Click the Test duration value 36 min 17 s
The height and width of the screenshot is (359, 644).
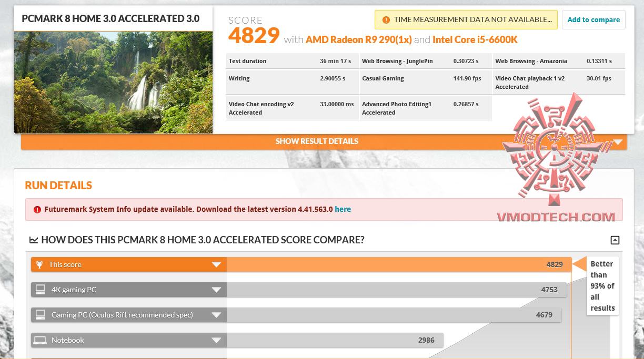[336, 61]
